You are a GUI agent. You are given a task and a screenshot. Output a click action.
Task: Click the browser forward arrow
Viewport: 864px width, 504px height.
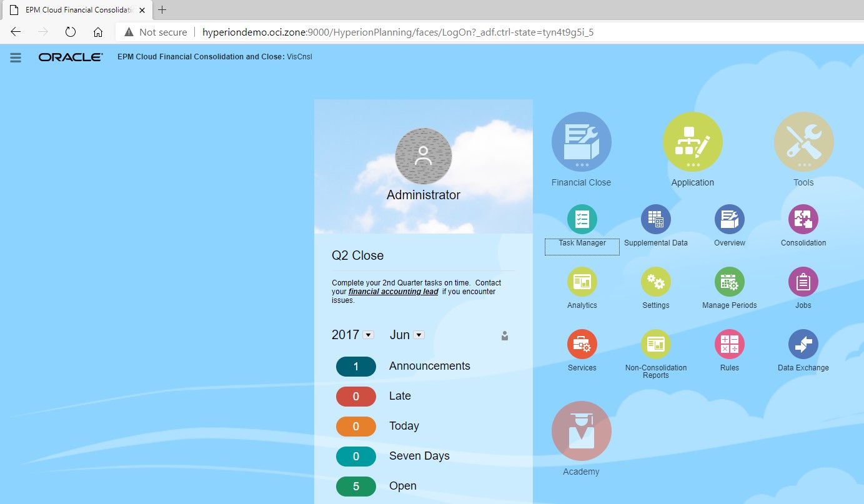coord(43,32)
